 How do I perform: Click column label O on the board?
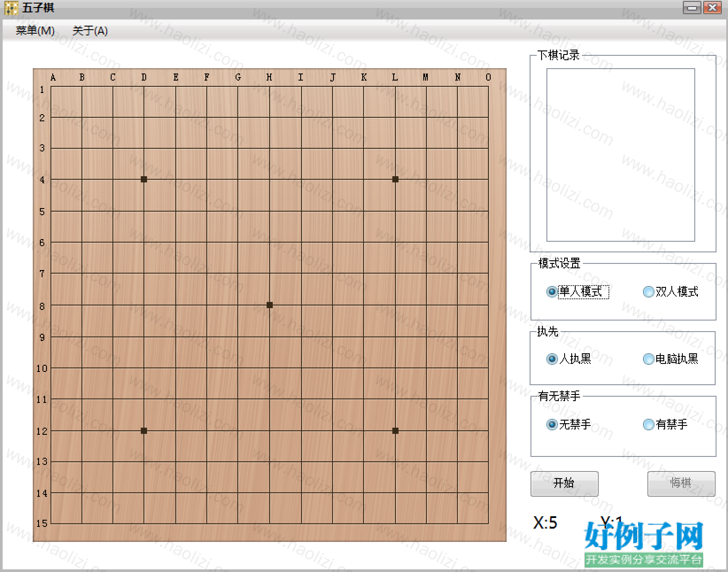tap(488, 77)
